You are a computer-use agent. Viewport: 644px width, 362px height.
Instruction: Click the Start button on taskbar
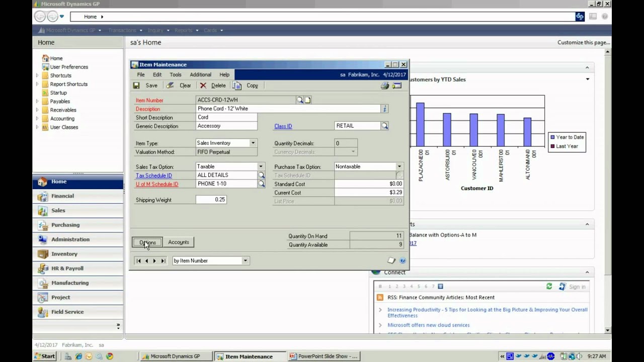(45, 356)
